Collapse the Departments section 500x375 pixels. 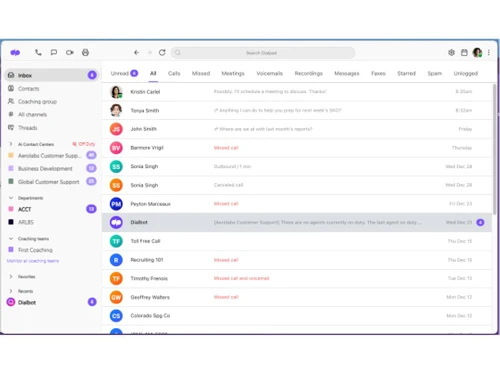11,198
